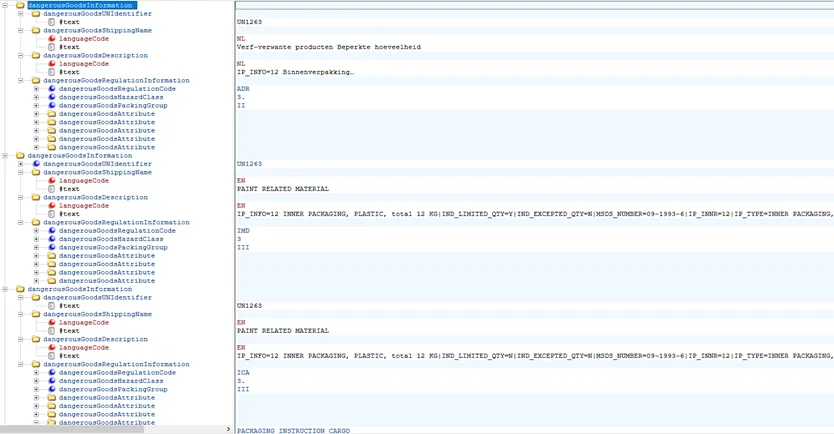The width and height of the screenshot is (834, 434).
Task: Click blue icon of dangerousGoodsRegulationCode valued ICA
Action: coord(52,373)
